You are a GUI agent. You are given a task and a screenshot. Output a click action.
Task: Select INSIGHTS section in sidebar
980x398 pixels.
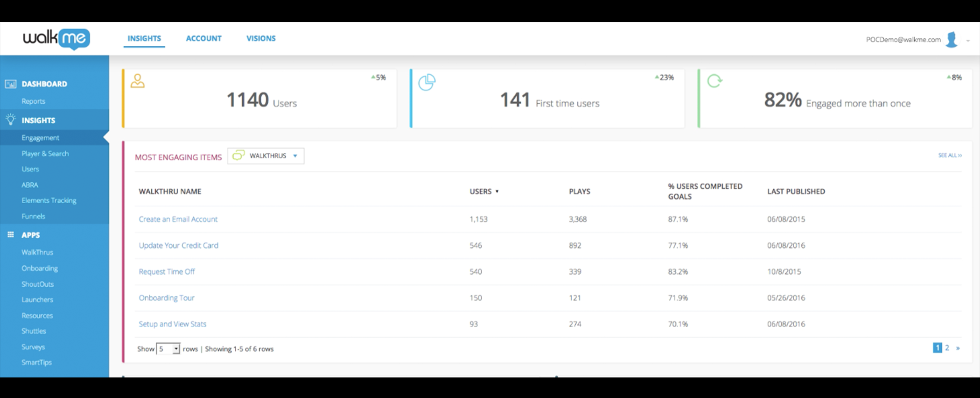coord(38,120)
